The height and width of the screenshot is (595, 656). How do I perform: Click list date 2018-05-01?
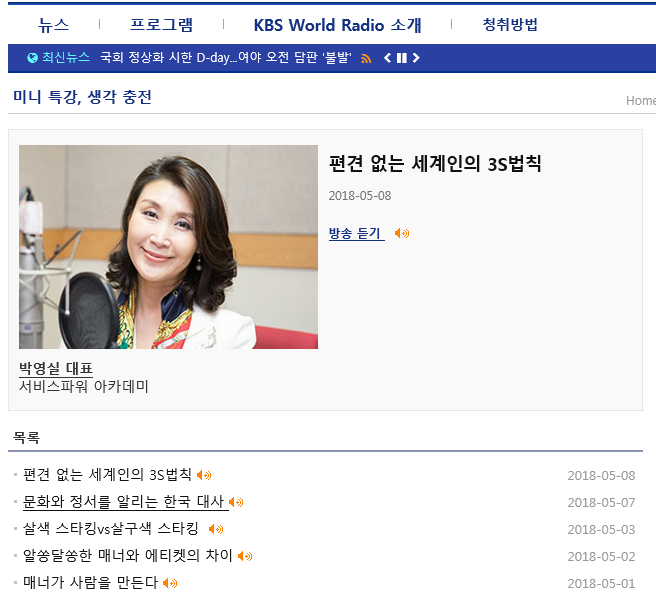(601, 583)
